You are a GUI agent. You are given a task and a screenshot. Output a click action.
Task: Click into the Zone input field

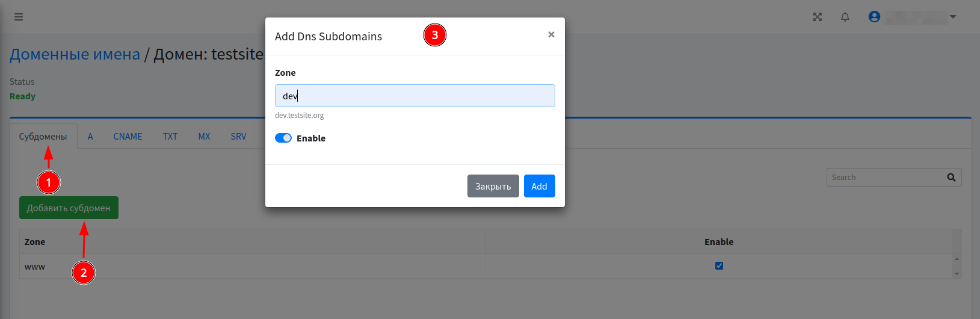414,96
